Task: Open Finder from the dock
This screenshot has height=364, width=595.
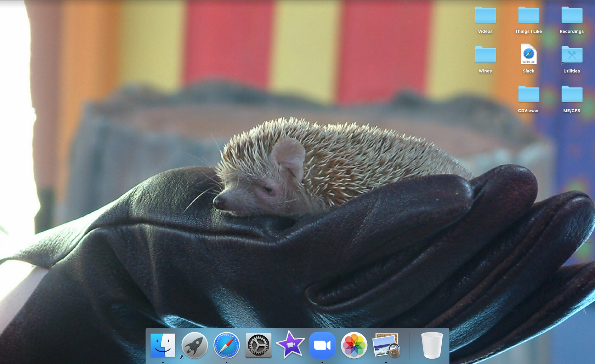Action: coord(163,345)
